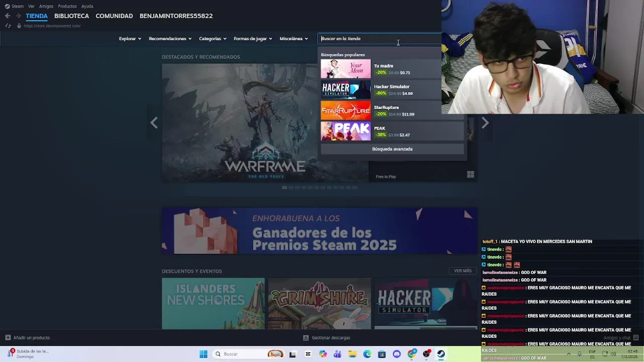
Task: Select PEAK search suggestion
Action: pyautogui.click(x=392, y=131)
